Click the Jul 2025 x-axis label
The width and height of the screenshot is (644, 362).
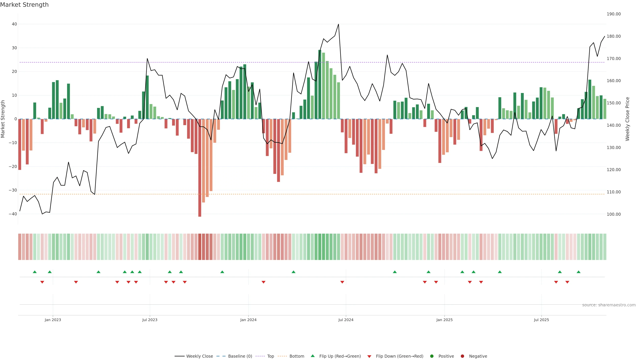tap(541, 320)
